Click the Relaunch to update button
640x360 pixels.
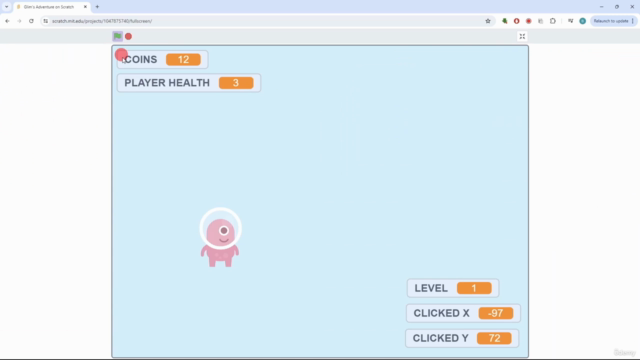pos(611,21)
